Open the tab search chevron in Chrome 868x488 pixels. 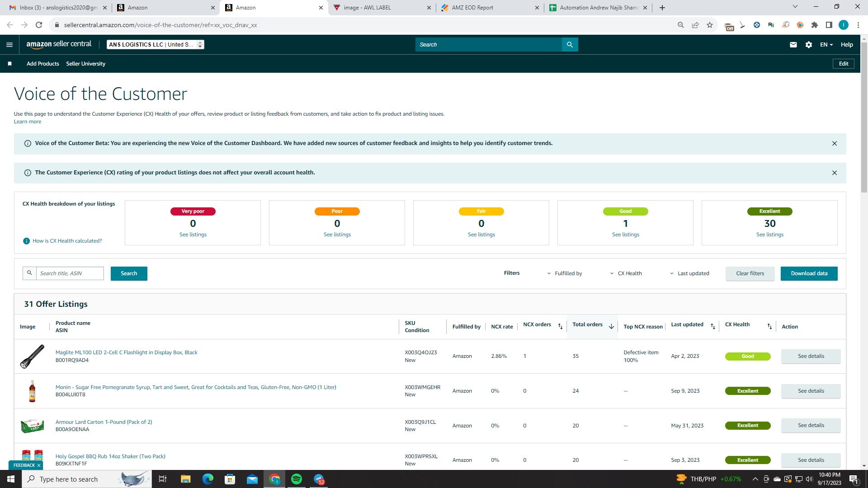tap(795, 7)
